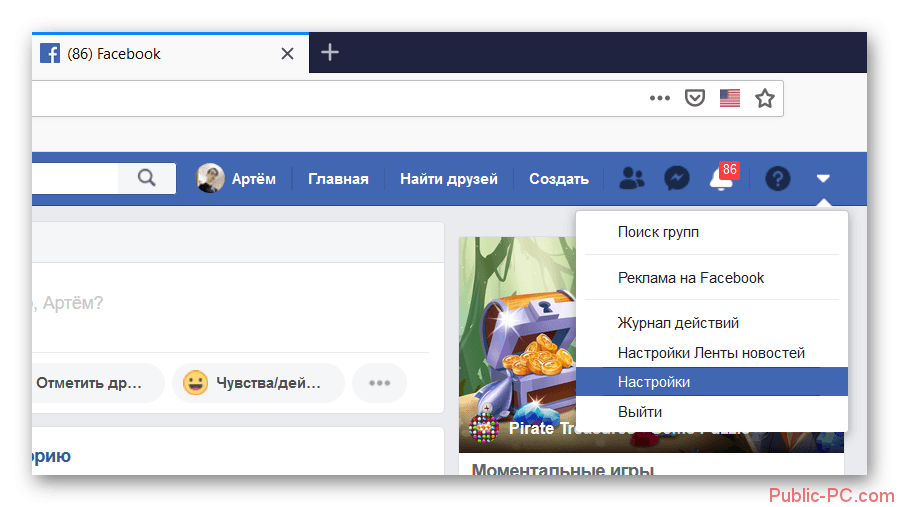Open notifications bell with 86 badge
Screen dimensions: 899x507
720,179
